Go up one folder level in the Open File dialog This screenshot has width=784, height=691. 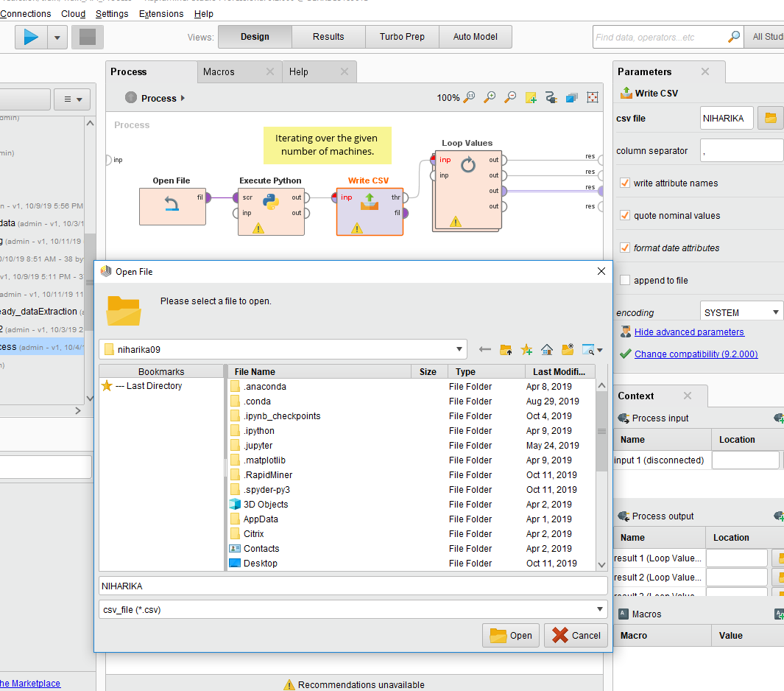[x=506, y=349]
